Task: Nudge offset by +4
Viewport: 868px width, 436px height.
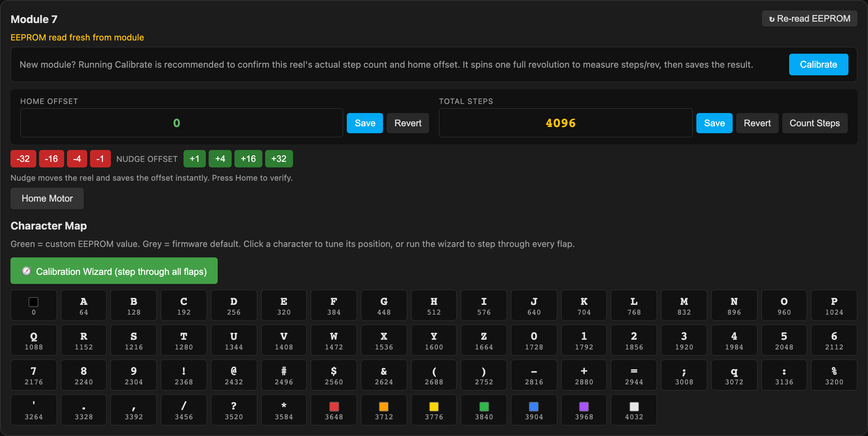Action: point(220,159)
